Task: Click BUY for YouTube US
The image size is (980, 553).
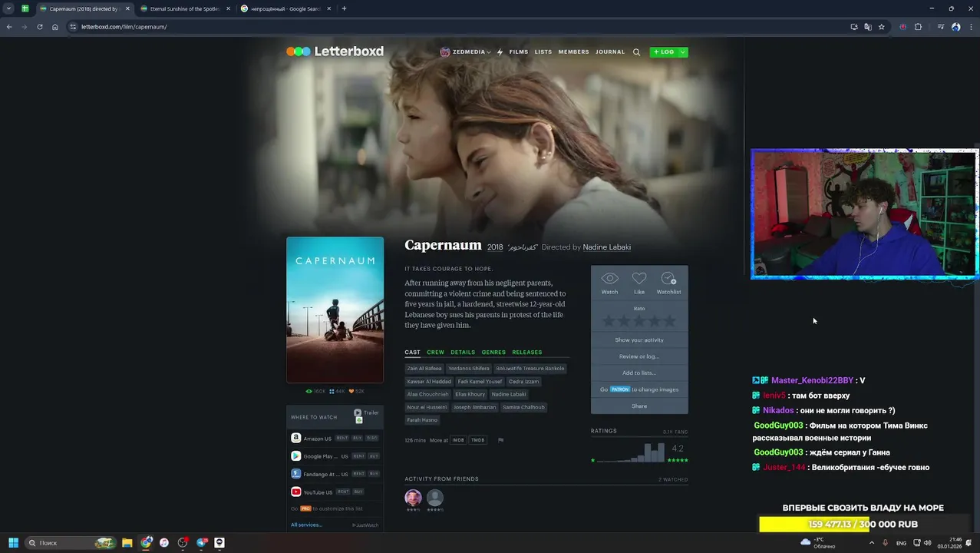Action: tap(358, 492)
